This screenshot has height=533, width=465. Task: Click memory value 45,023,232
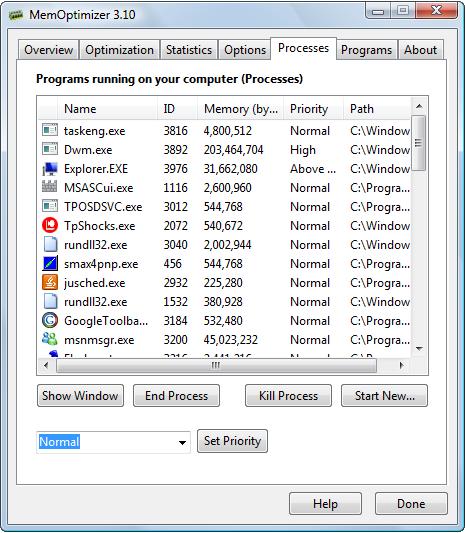231,340
